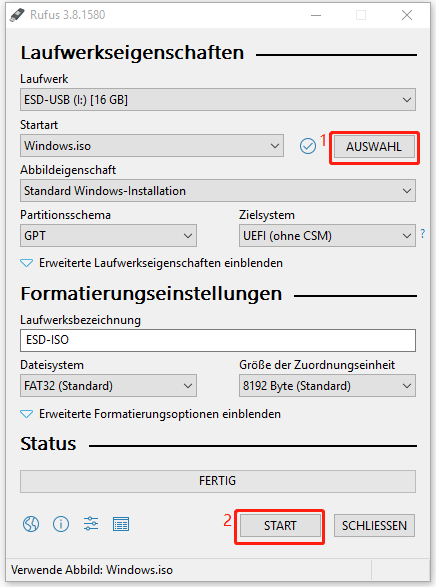Viewport: 436px width, 587px height.
Task: Open the Startart Windows.iso dropdown
Action: [152, 146]
